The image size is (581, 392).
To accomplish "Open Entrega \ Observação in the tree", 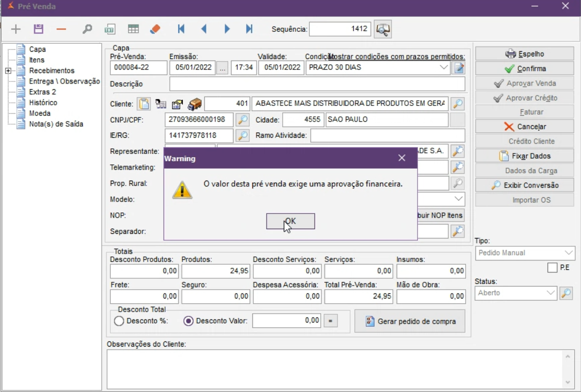I will 64,81.
